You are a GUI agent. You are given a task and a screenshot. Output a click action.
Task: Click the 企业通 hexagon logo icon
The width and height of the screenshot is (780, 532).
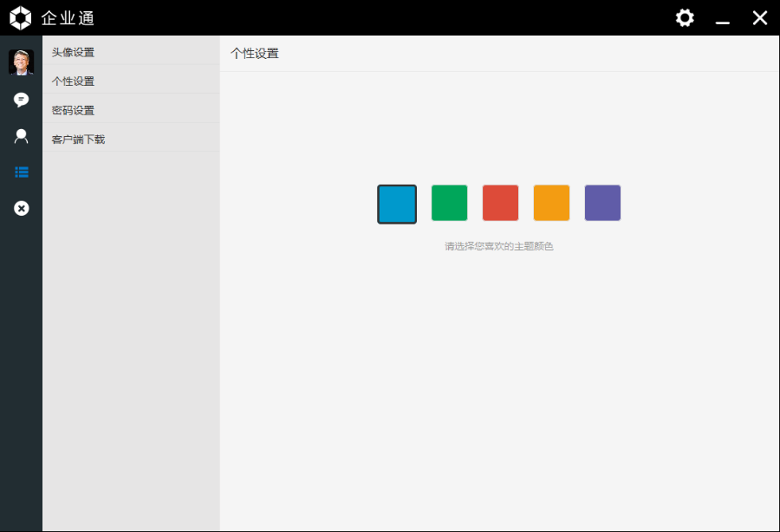pos(21,18)
